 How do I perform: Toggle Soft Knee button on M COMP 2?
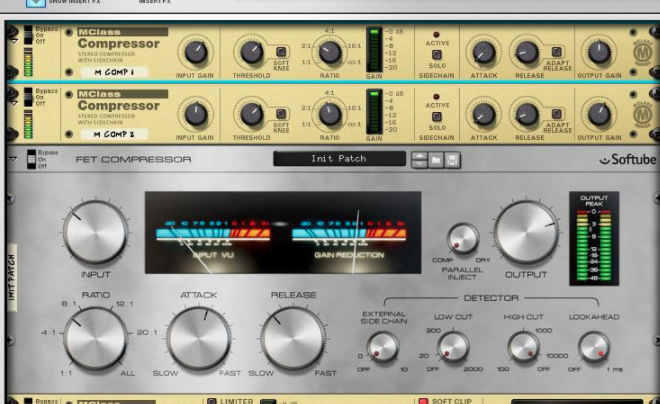coord(281,114)
